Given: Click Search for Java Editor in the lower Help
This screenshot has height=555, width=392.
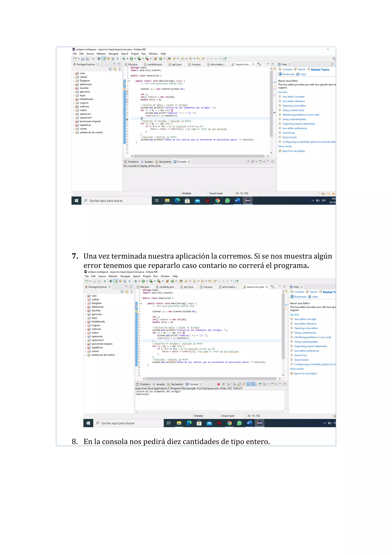Looking at the screenshot, I should point(305,373).
